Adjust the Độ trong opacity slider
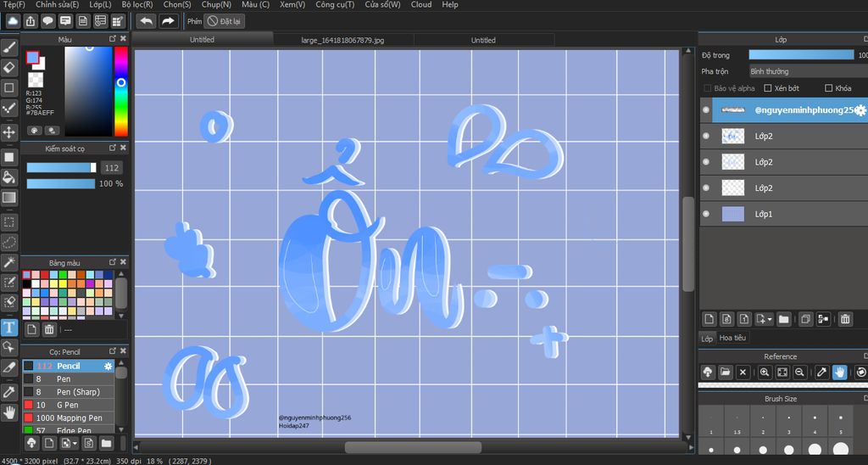 click(x=801, y=55)
